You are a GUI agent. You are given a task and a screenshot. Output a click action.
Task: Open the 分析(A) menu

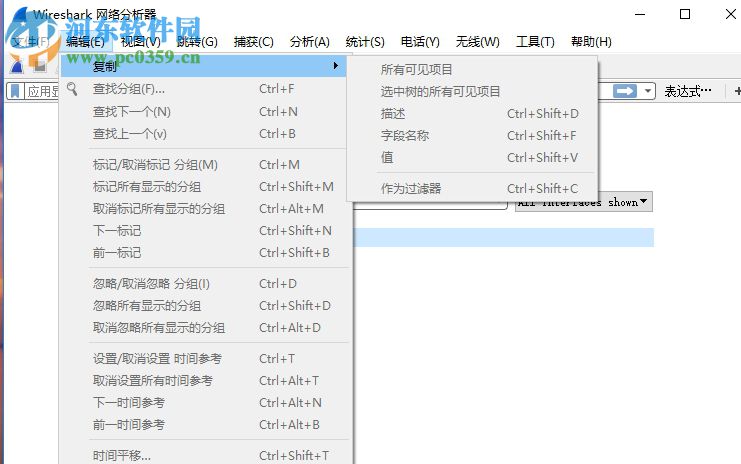tap(310, 42)
